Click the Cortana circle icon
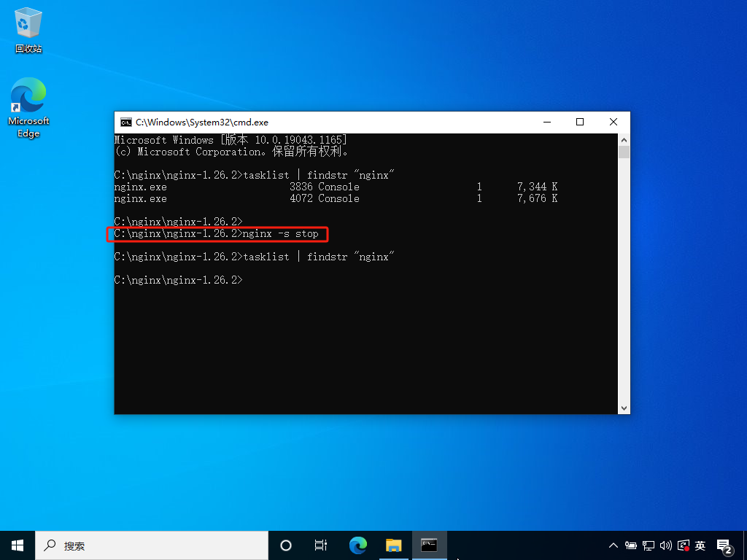747x560 pixels. 285,545
